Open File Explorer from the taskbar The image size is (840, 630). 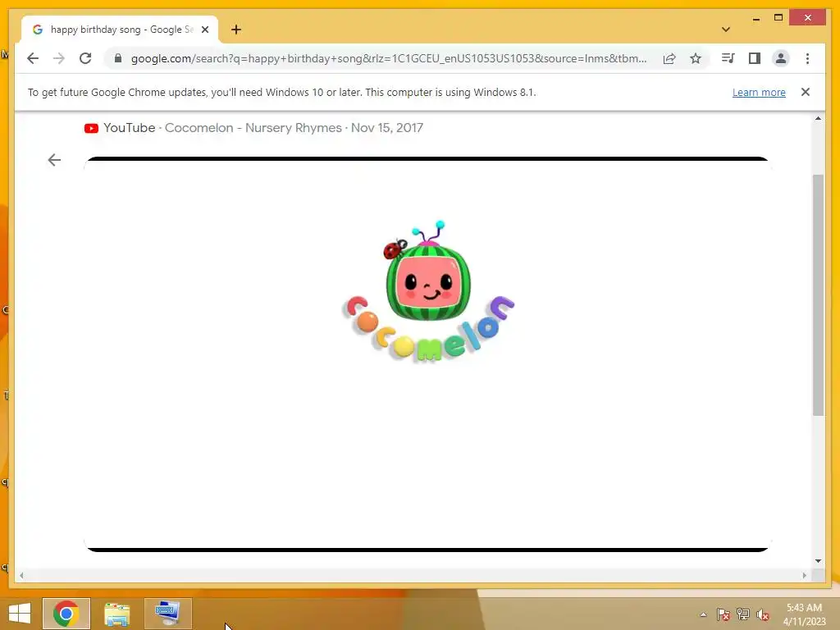pos(116,614)
